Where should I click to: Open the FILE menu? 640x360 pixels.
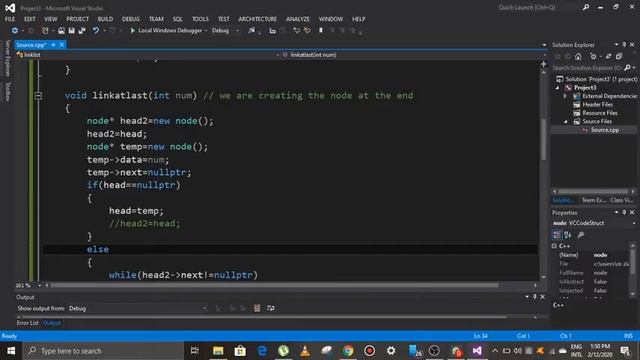click(x=10, y=19)
